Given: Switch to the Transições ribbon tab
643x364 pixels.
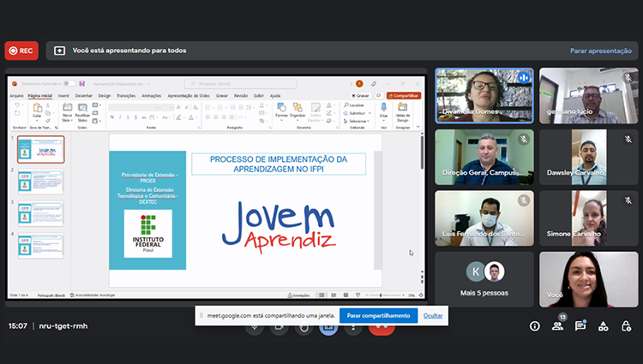Looking at the screenshot, I should 126,96.
